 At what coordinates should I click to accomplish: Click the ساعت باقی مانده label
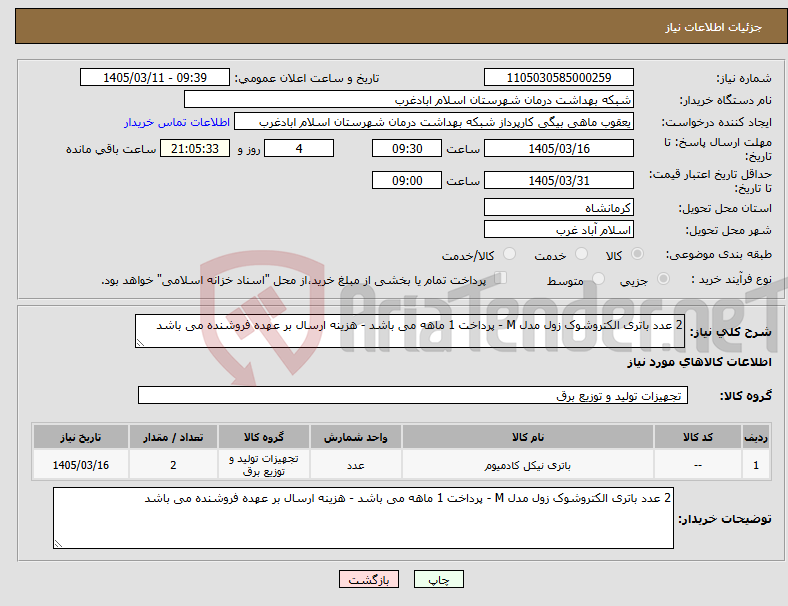[x=111, y=149]
